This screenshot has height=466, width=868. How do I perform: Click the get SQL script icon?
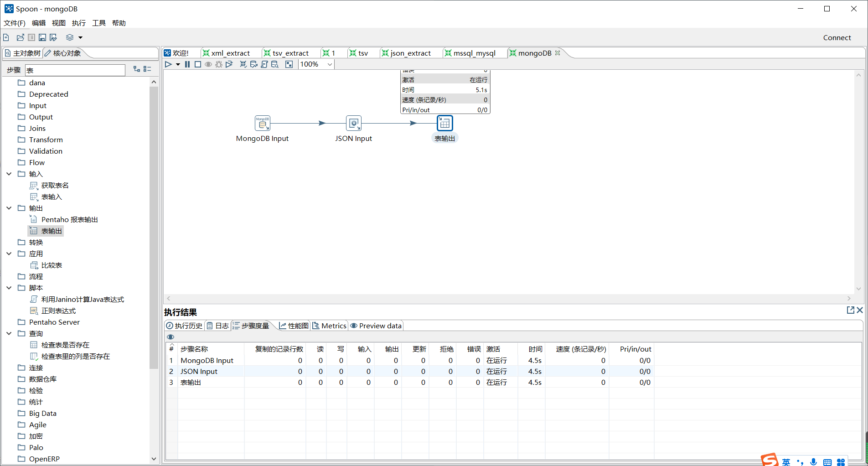click(264, 64)
